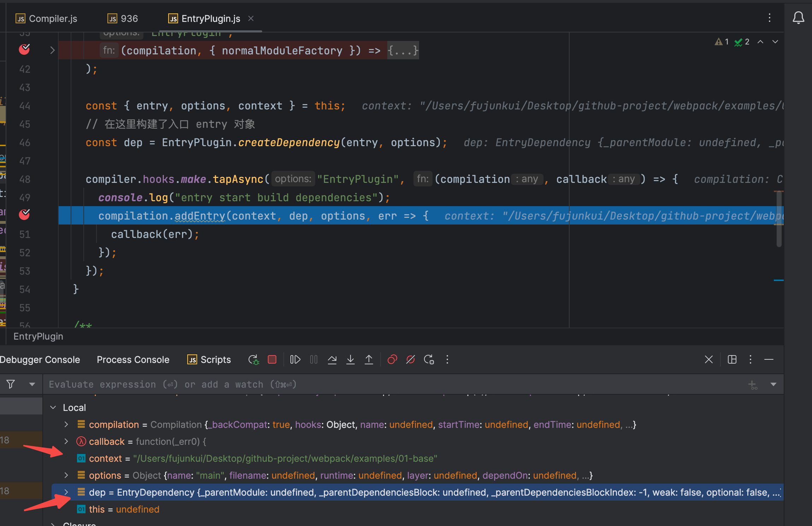Click the Rerun debug icon

coord(253,360)
